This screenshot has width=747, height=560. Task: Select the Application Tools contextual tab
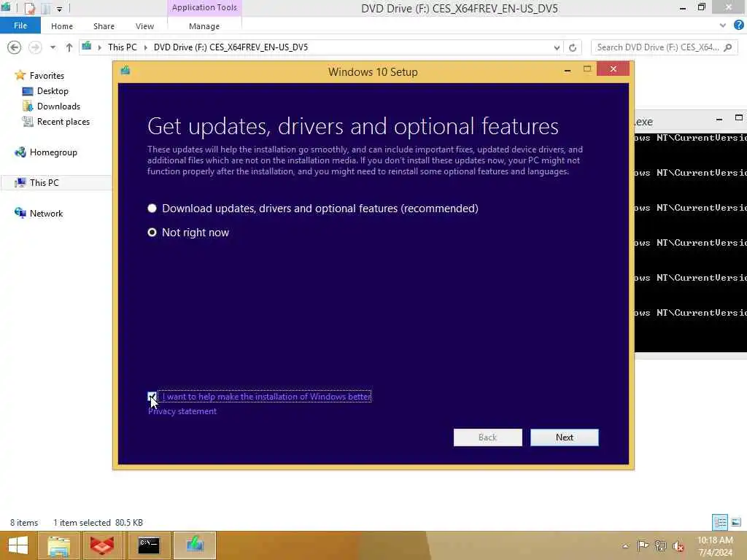[x=204, y=7]
